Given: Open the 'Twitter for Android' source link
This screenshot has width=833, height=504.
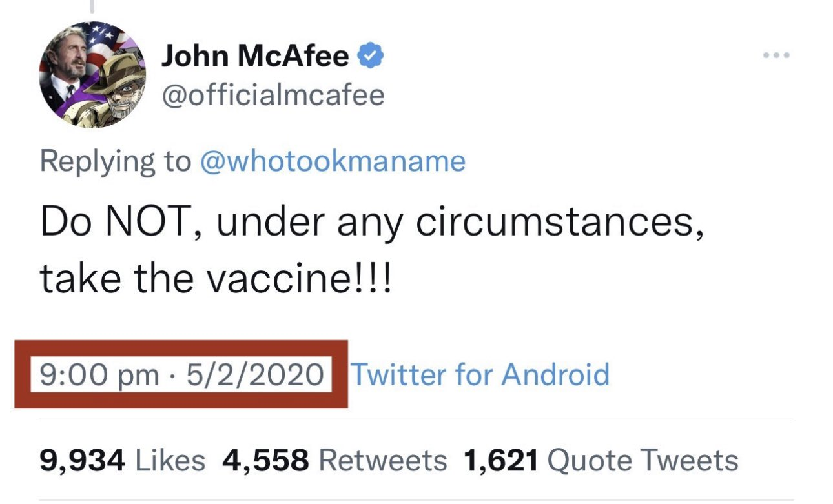Looking at the screenshot, I should point(479,374).
